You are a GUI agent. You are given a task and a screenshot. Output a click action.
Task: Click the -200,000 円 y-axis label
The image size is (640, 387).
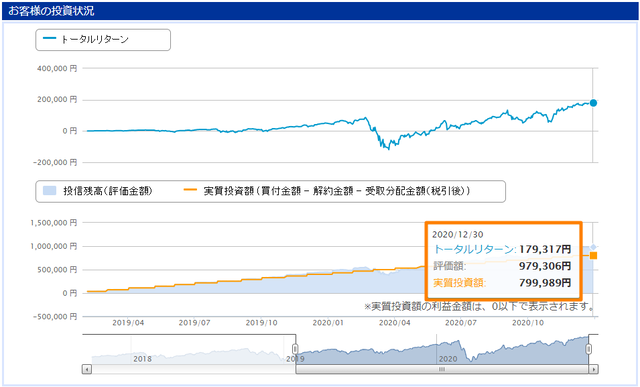coord(55,162)
